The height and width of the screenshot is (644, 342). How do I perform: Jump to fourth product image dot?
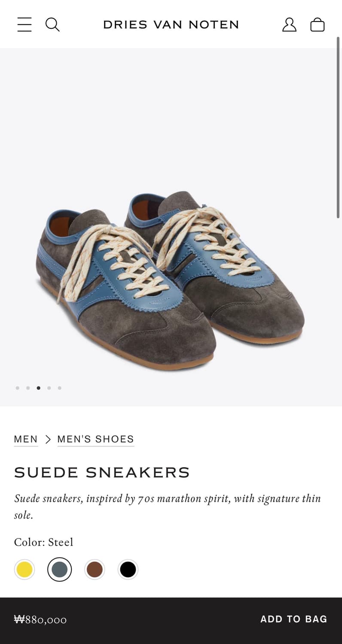[49, 388]
